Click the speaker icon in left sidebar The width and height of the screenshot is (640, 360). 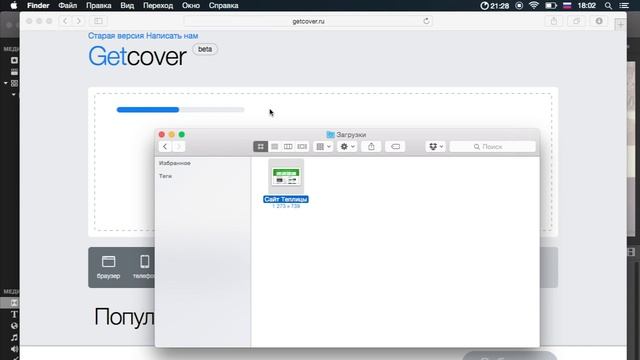[x=14, y=349]
